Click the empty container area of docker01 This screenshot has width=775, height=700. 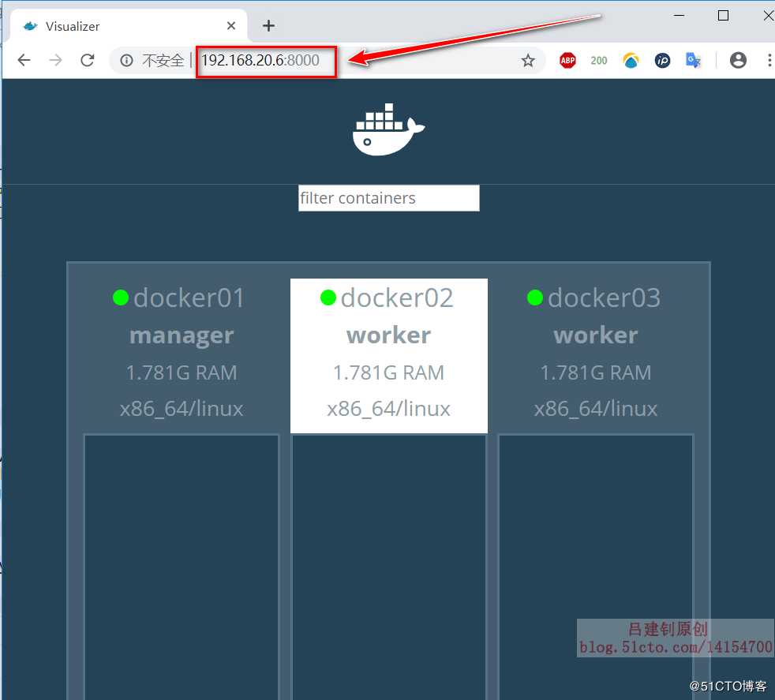click(x=182, y=567)
